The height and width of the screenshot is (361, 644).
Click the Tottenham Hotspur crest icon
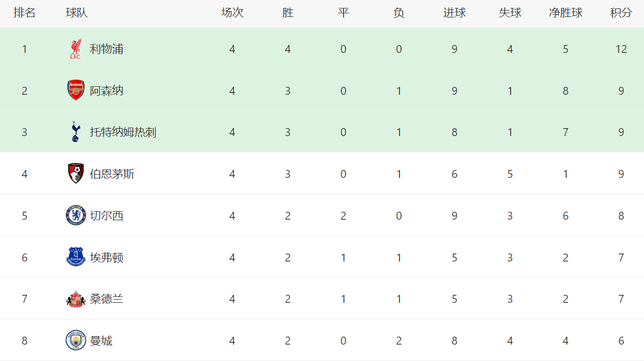(x=76, y=132)
